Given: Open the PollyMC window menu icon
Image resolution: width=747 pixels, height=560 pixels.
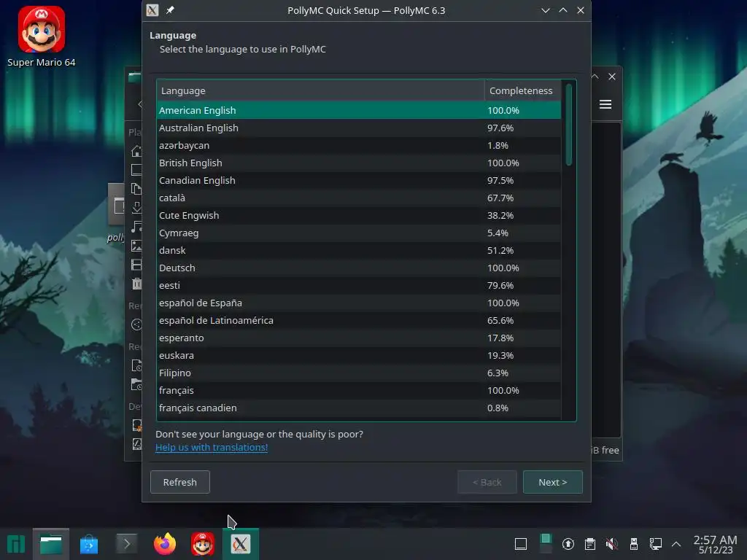Looking at the screenshot, I should [152, 10].
